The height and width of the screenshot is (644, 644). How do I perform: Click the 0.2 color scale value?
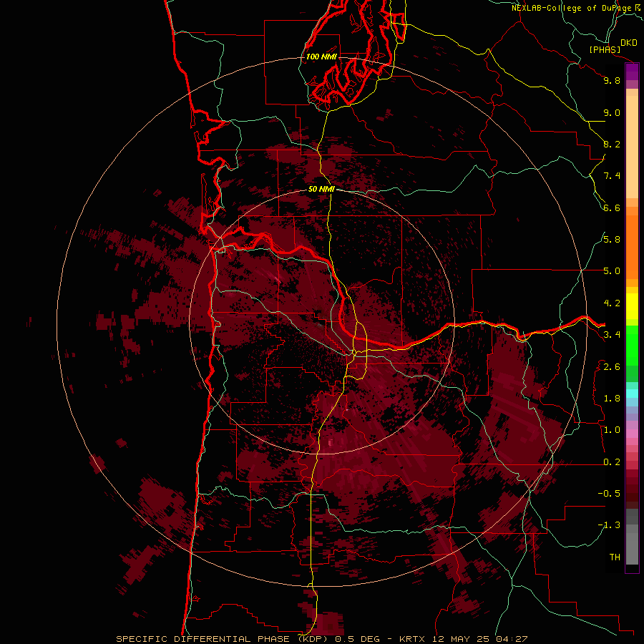pyautogui.click(x=612, y=462)
